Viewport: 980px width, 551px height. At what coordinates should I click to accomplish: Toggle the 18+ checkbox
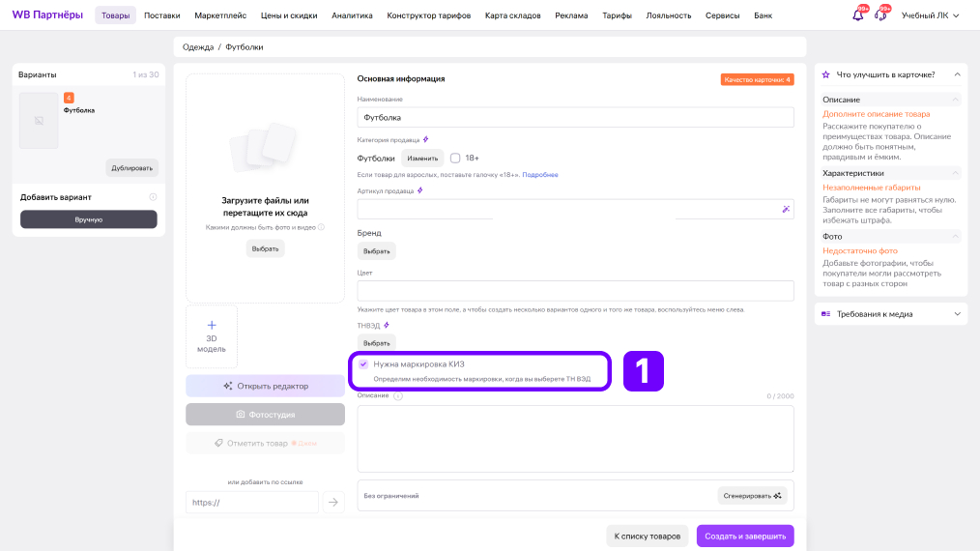point(455,159)
